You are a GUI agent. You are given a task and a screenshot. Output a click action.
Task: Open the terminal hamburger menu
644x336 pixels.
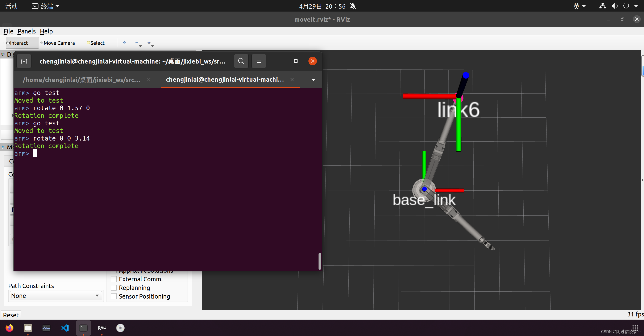pyautogui.click(x=259, y=61)
